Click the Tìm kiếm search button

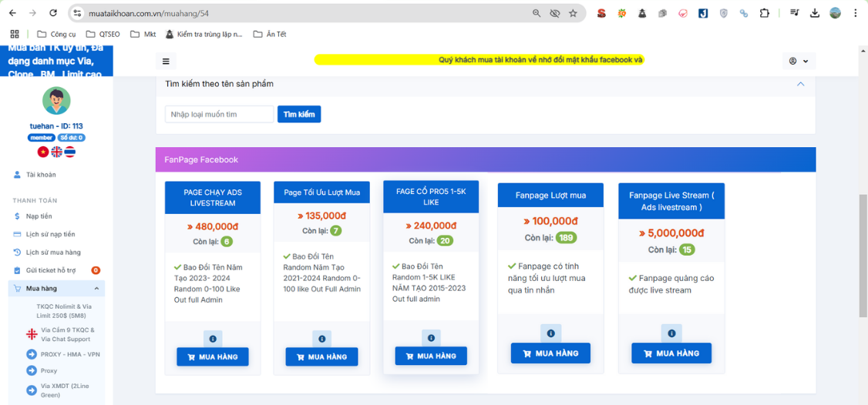[299, 115]
